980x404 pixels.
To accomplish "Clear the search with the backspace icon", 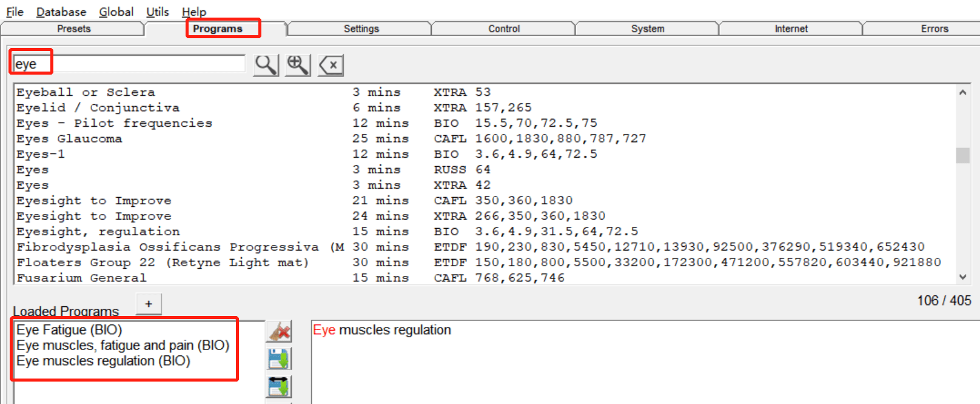I will pyautogui.click(x=331, y=65).
